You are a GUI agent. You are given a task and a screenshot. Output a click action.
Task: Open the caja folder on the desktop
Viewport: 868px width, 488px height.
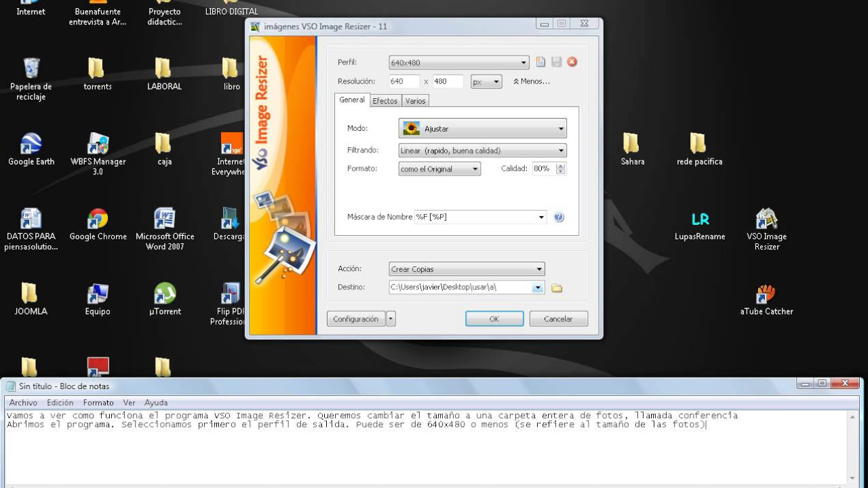(164, 149)
